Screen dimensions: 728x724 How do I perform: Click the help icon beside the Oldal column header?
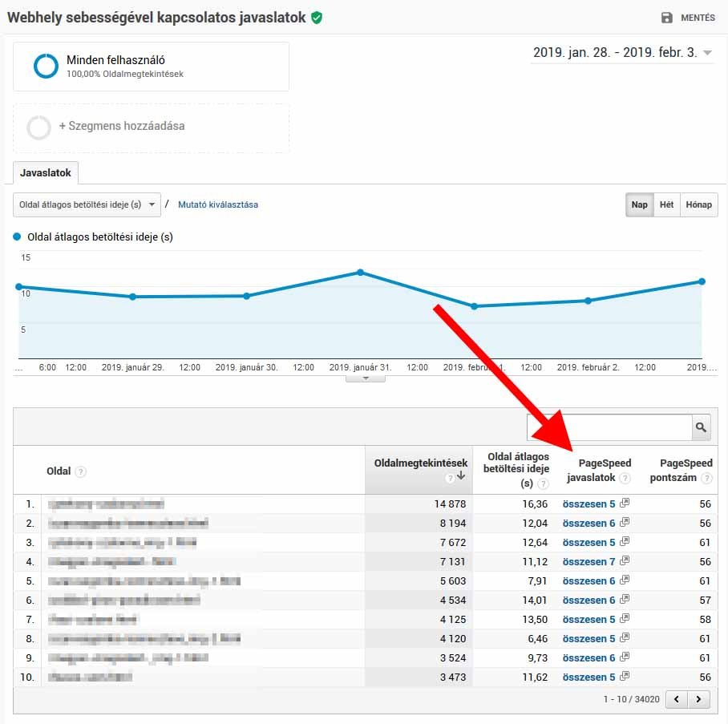click(x=80, y=471)
